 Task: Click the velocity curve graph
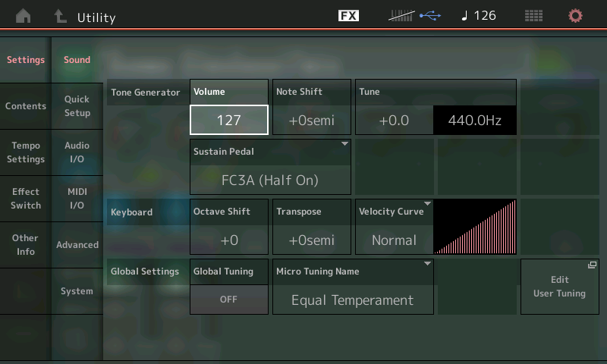pyautogui.click(x=475, y=227)
